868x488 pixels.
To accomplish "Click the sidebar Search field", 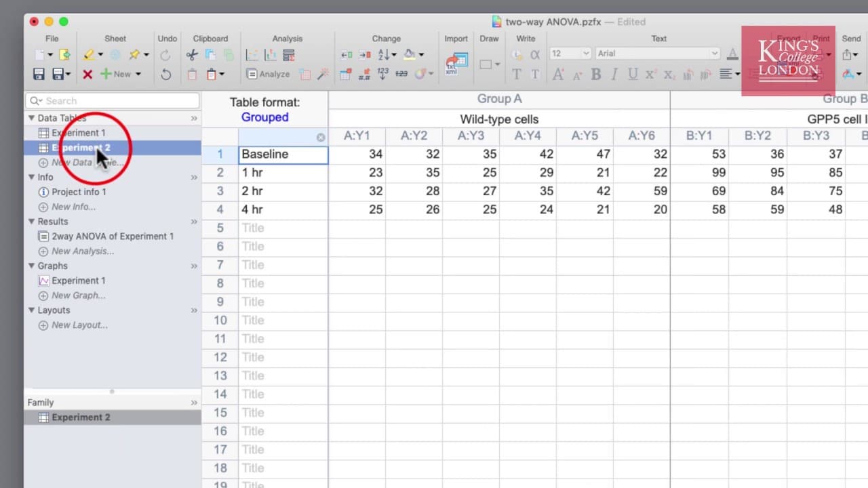I will click(x=113, y=101).
